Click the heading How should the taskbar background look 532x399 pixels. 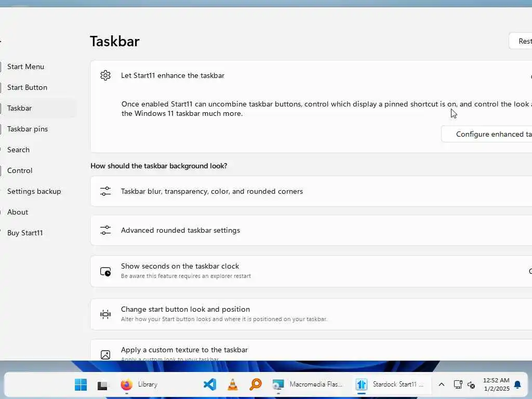tap(159, 166)
